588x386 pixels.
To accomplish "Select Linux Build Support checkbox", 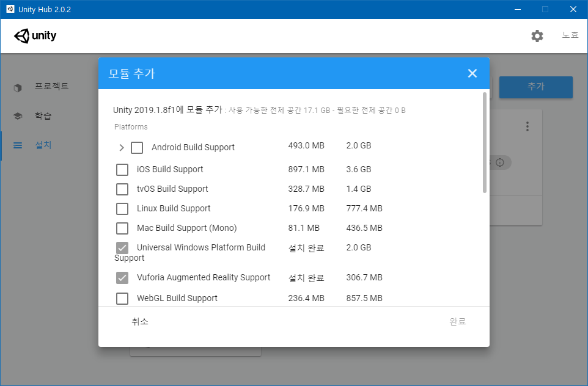I will click(x=122, y=208).
